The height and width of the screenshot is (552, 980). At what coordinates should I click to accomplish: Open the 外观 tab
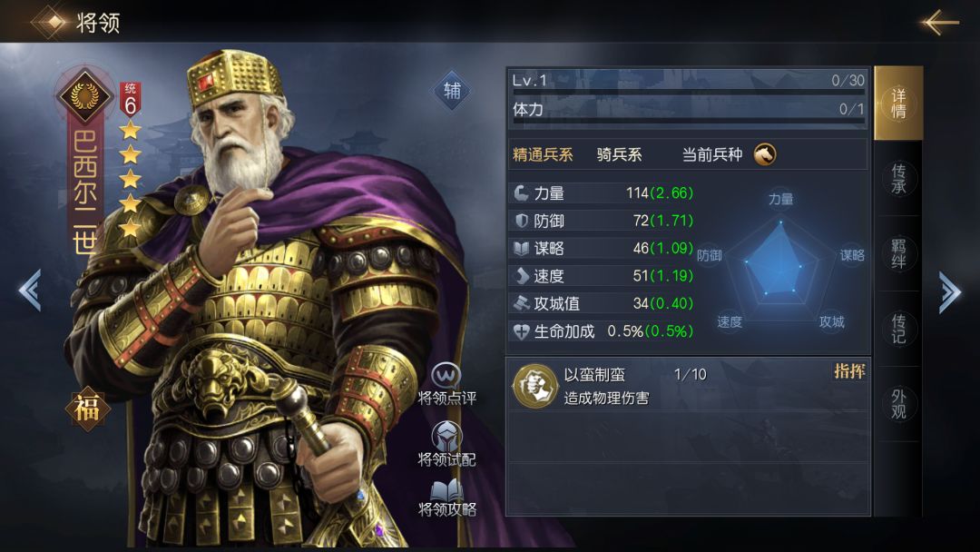coord(898,404)
